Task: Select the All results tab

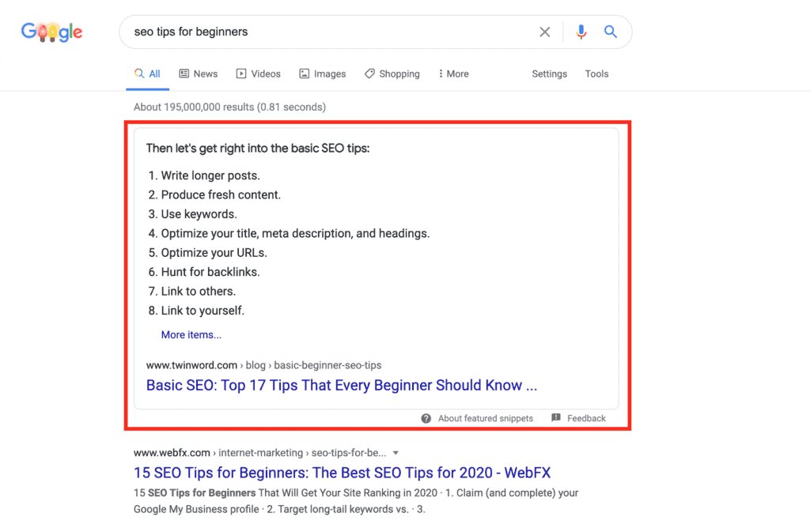Action: 147,74
